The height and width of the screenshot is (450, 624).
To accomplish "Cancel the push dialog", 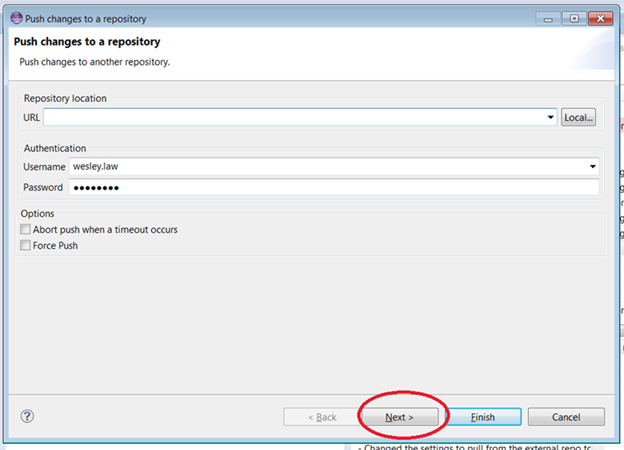I will click(x=566, y=416).
